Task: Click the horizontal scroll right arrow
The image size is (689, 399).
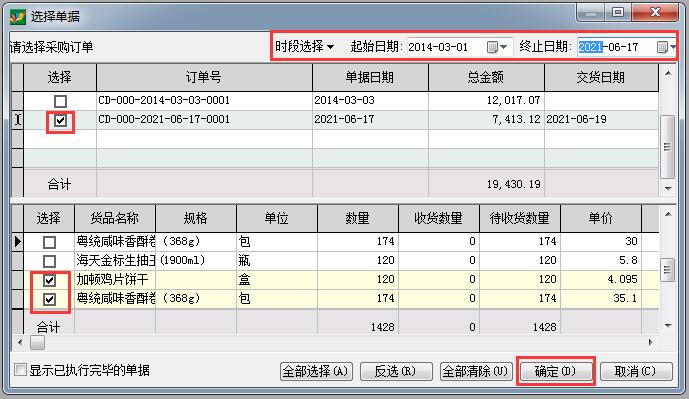Action: [x=650, y=342]
